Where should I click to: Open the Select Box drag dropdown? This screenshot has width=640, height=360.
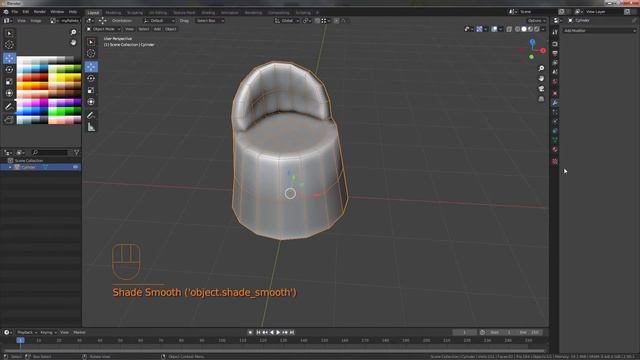point(210,20)
